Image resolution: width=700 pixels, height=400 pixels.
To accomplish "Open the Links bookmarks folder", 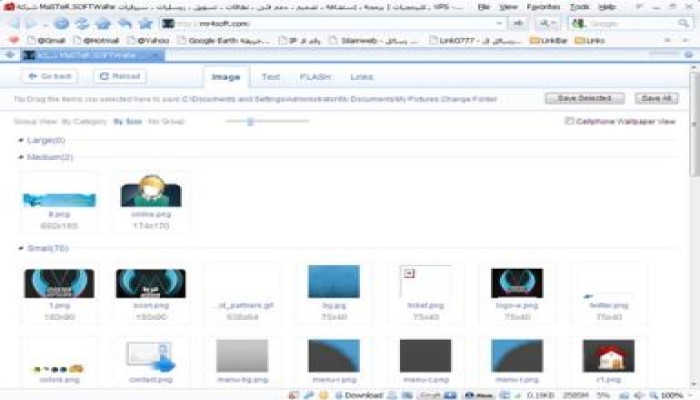I will (590, 41).
